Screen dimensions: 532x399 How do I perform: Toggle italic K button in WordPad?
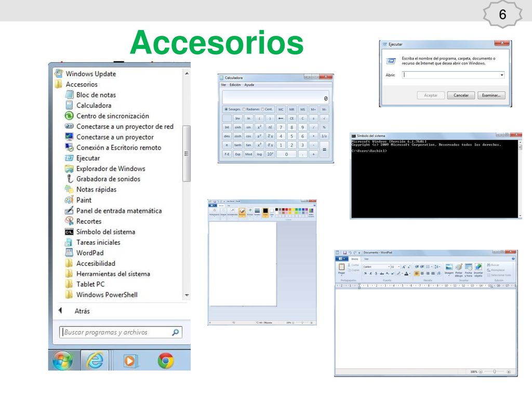point(371,273)
